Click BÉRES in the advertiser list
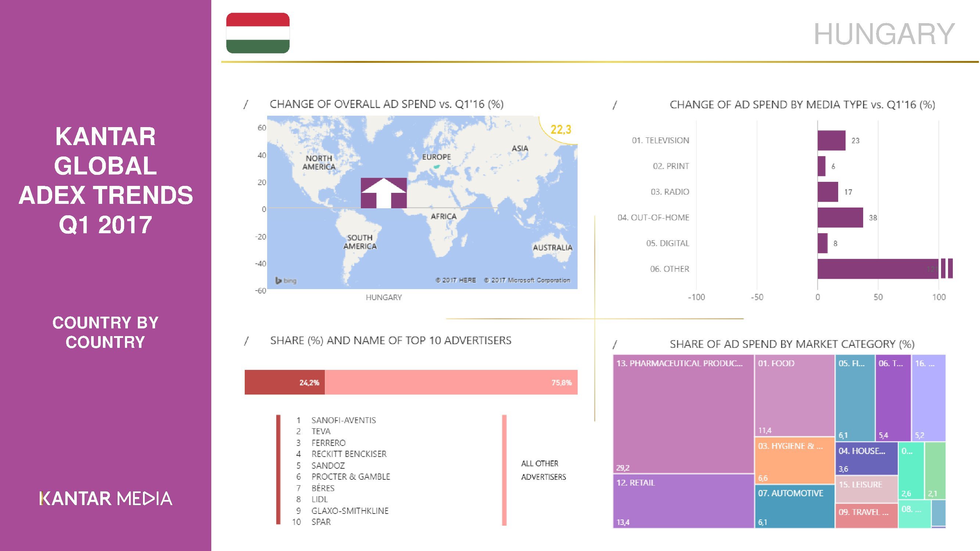980x551 pixels. point(323,488)
